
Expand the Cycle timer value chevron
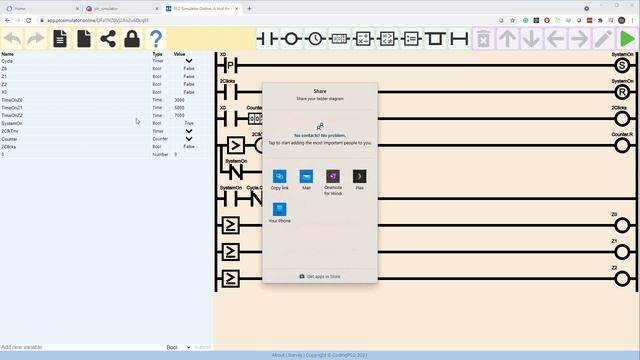189,61
